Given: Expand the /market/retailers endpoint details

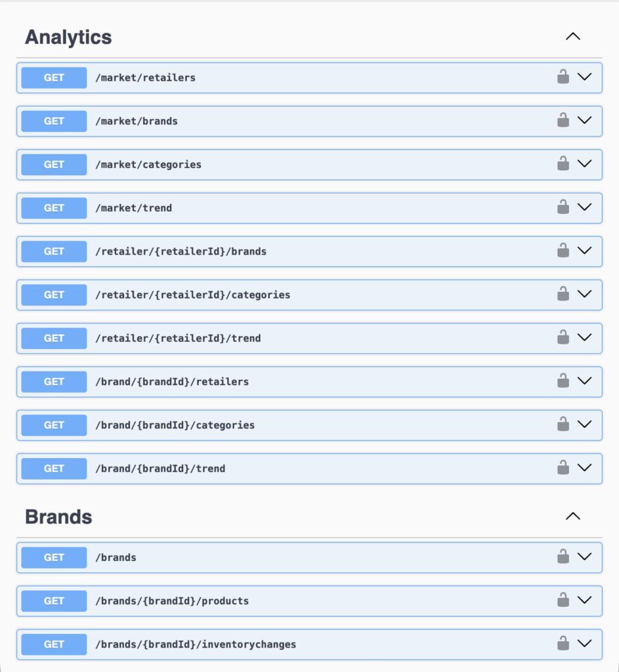Looking at the screenshot, I should [584, 77].
